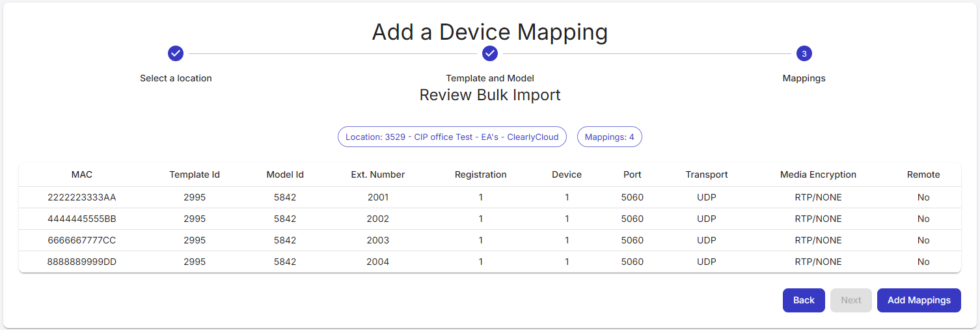980x330 pixels.
Task: Click the Location 3529 chip
Action: coord(452,137)
